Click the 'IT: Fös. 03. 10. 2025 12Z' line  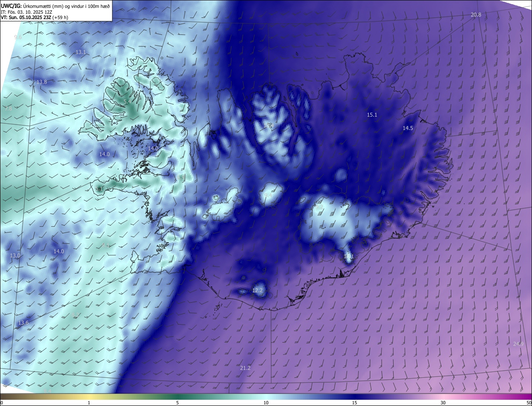pyautogui.click(x=27, y=12)
